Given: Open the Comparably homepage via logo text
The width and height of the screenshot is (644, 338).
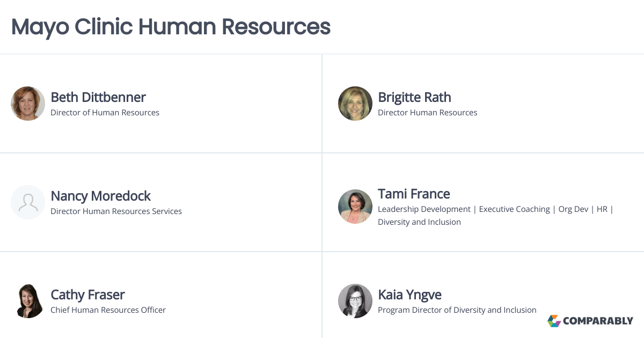Looking at the screenshot, I should tap(597, 321).
